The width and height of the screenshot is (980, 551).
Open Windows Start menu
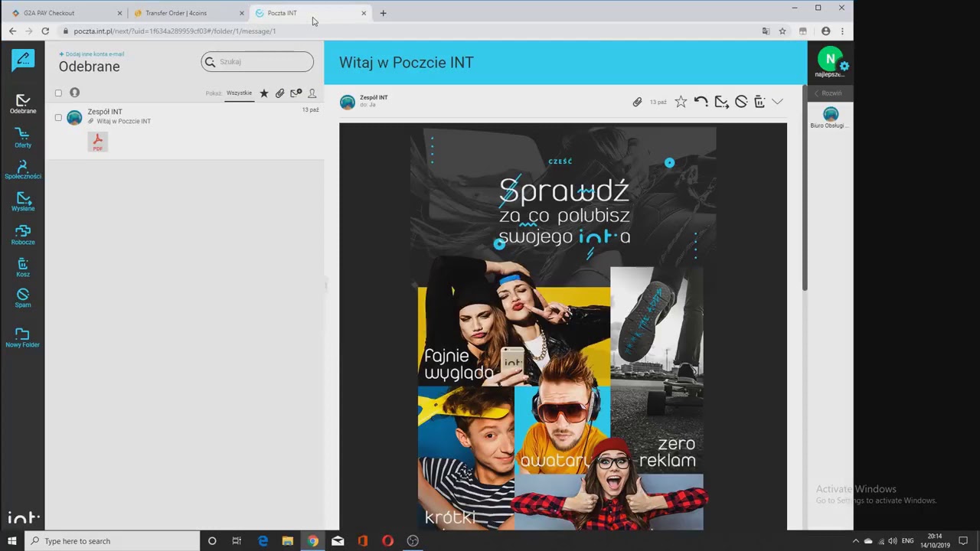pyautogui.click(x=11, y=541)
